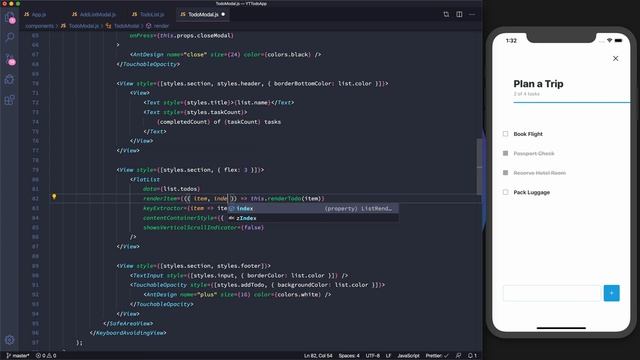Click UTF-8 encoding in status bar
Image resolution: width=640 pixels, height=360 pixels.
click(x=372, y=356)
